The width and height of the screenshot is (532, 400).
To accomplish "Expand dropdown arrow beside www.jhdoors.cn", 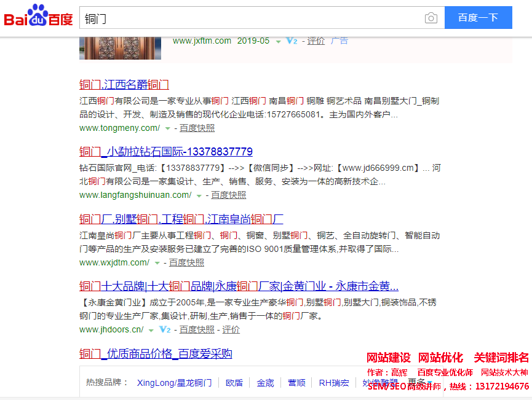I will [x=151, y=330].
